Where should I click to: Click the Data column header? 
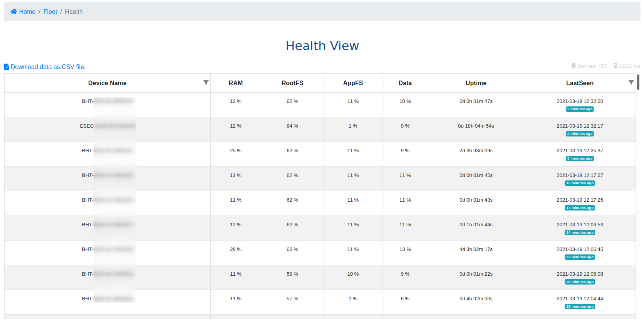(405, 83)
